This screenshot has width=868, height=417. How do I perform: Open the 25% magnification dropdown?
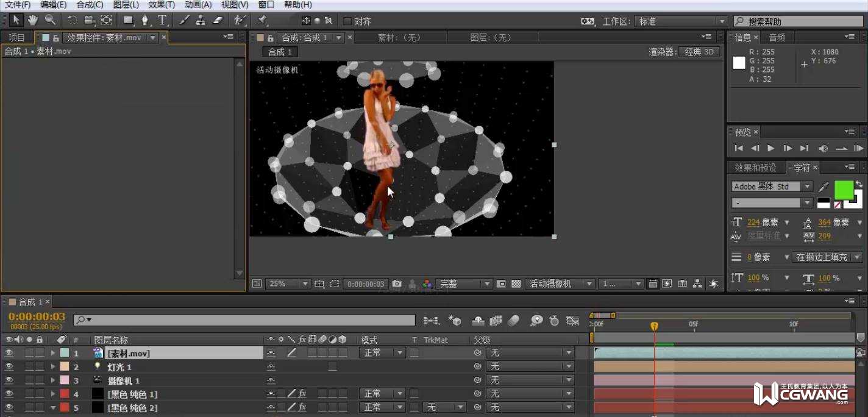coord(288,284)
